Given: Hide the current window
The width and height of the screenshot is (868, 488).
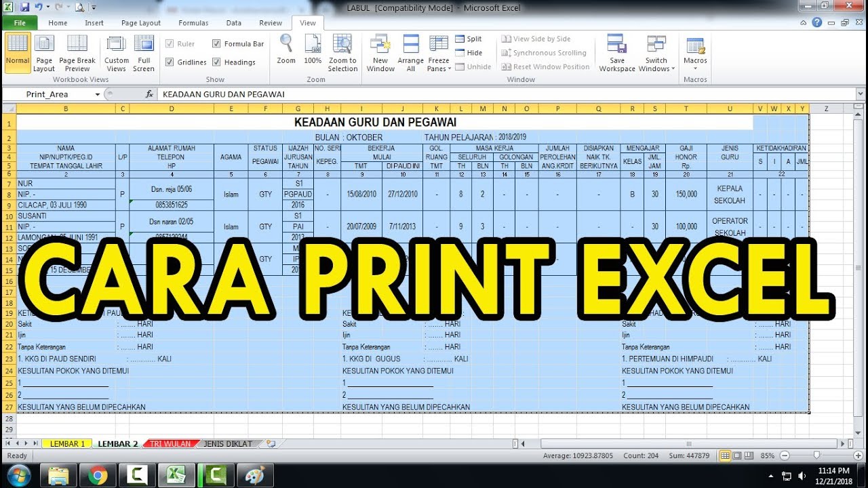Looking at the screenshot, I should [x=469, y=53].
